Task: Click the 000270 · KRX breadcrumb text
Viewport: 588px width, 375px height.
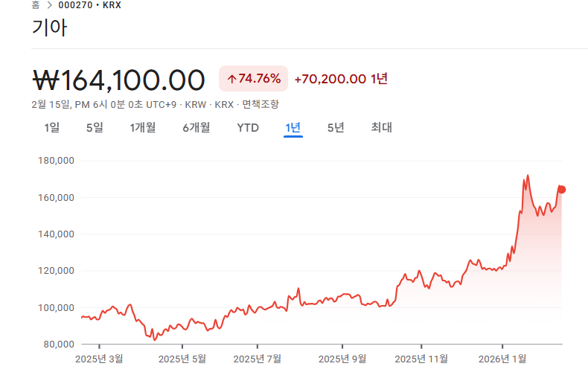Action: (89, 5)
